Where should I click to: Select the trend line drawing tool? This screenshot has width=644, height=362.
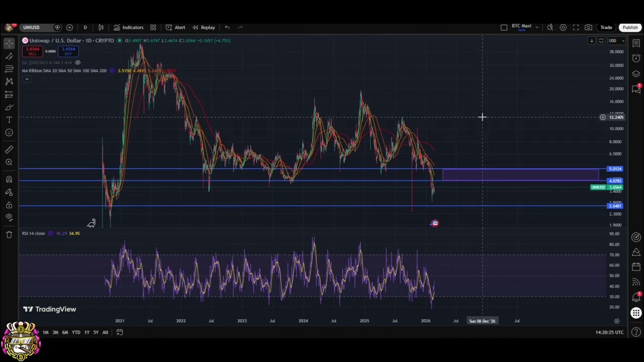[x=9, y=56]
